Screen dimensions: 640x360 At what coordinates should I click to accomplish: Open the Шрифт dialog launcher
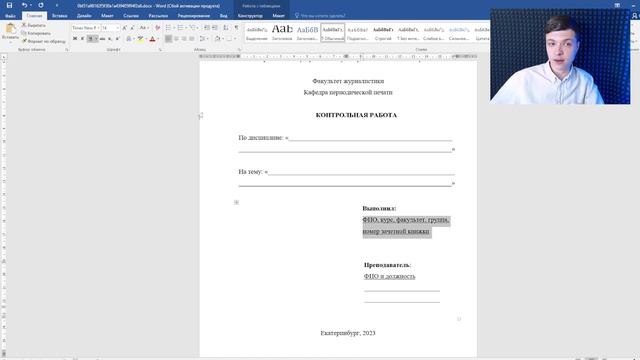[x=160, y=49]
